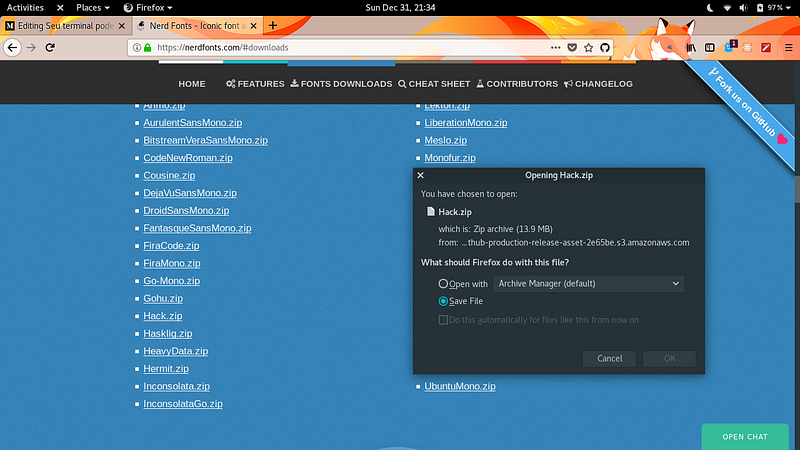The height and width of the screenshot is (450, 800).
Task: Click the battery 97% indicator
Action: pyautogui.click(x=772, y=8)
